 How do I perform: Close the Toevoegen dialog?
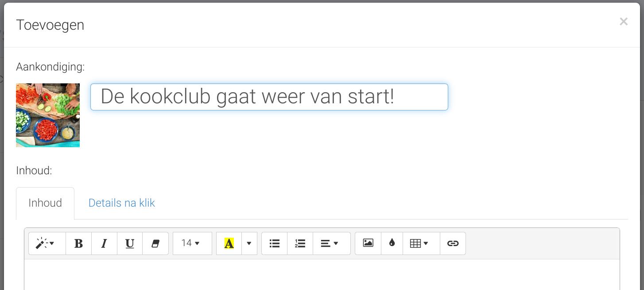tap(624, 21)
